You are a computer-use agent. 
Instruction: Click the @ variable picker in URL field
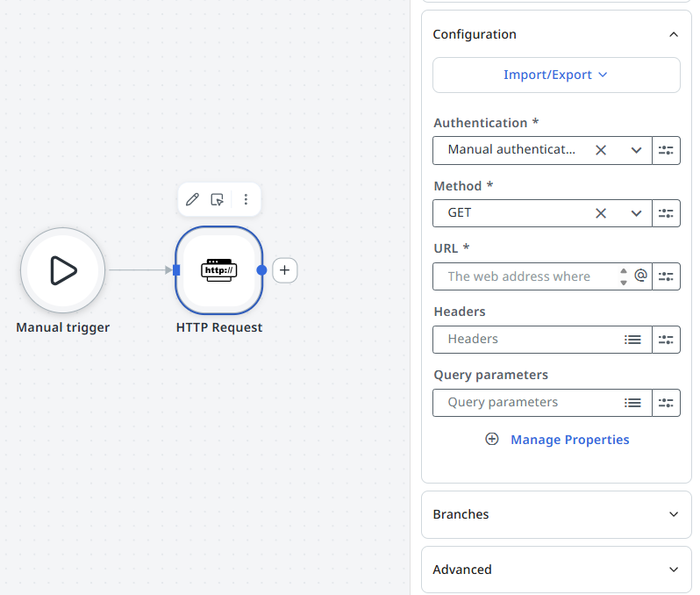pyautogui.click(x=640, y=276)
